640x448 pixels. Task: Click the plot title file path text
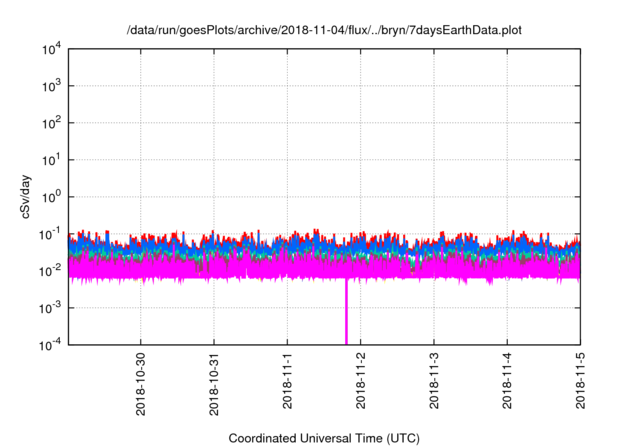324,31
